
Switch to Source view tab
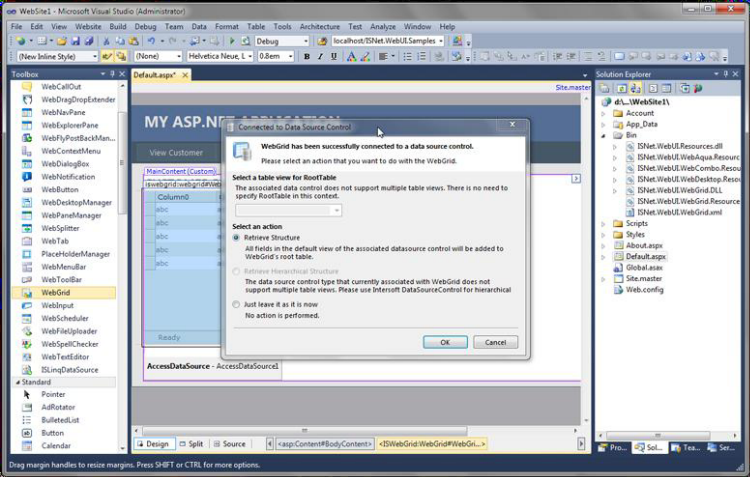229,444
